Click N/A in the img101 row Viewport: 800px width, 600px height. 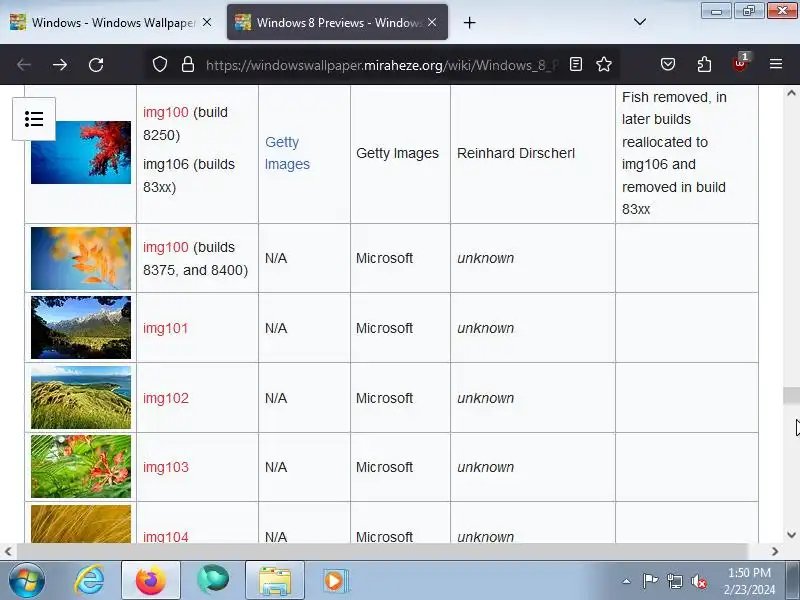(x=276, y=328)
